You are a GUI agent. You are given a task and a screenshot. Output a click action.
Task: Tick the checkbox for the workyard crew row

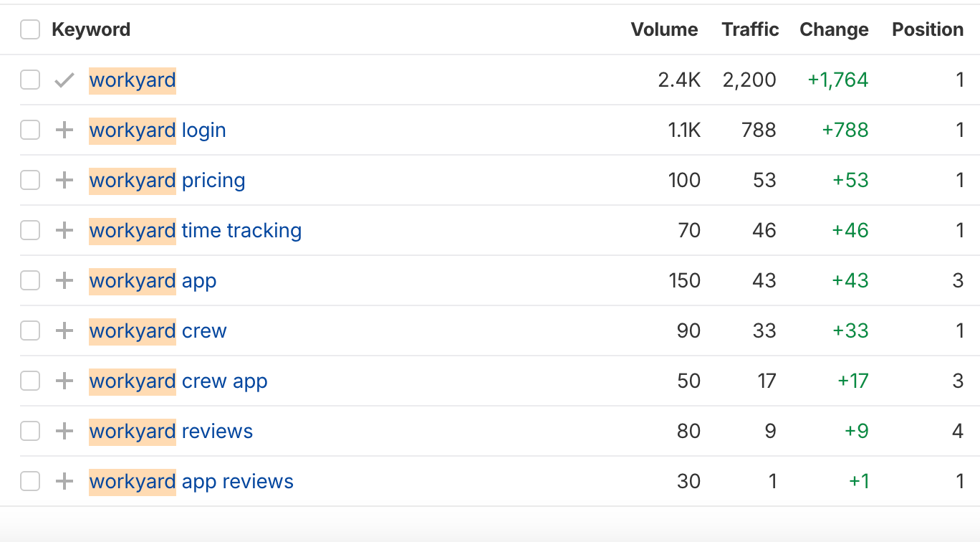click(x=30, y=331)
